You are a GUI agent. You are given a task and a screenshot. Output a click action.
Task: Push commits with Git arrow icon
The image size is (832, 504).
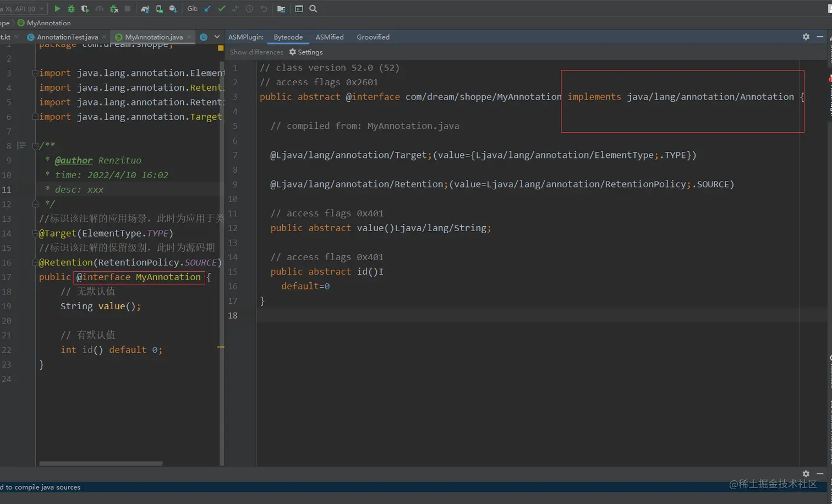[236, 9]
